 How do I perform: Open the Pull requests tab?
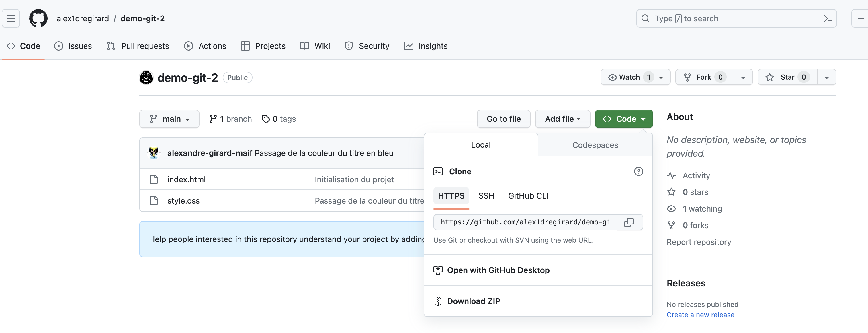[138, 46]
